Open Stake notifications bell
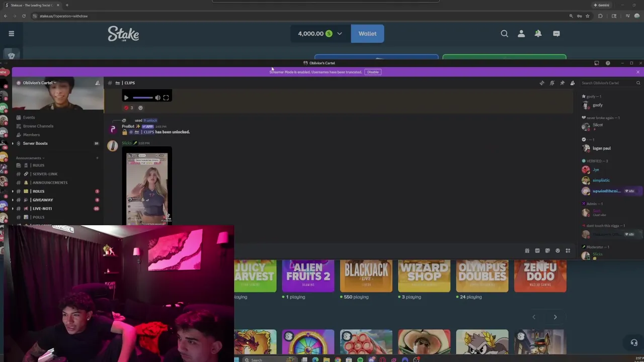The width and height of the screenshot is (644, 362). coord(538,34)
